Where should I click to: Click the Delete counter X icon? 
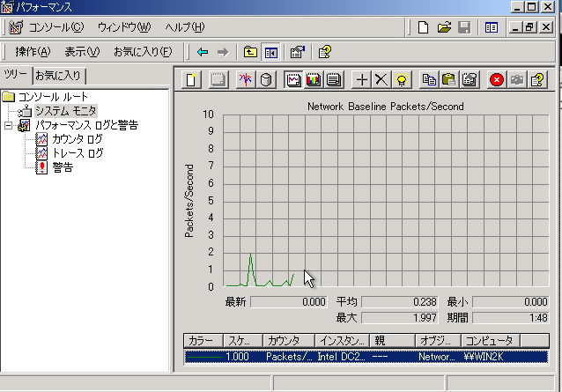point(381,79)
